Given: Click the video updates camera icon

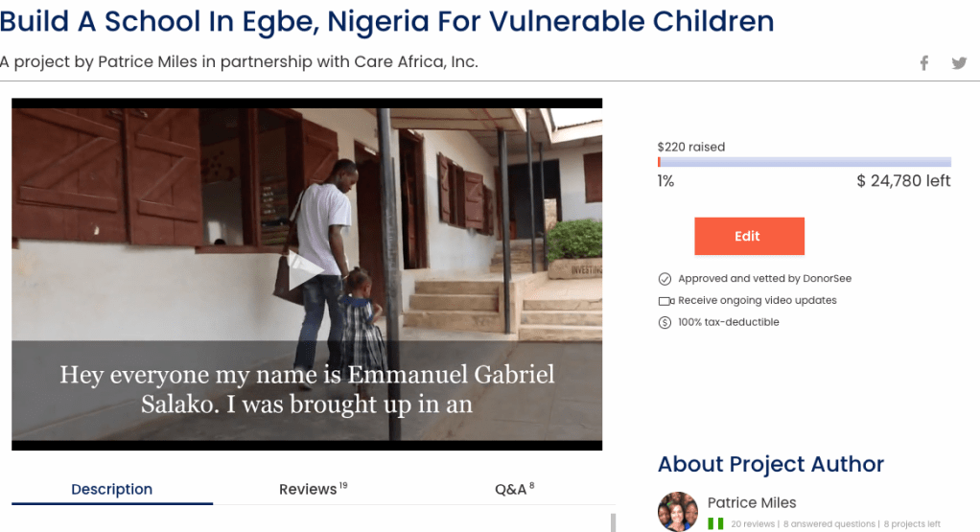Looking at the screenshot, I should pos(665,301).
